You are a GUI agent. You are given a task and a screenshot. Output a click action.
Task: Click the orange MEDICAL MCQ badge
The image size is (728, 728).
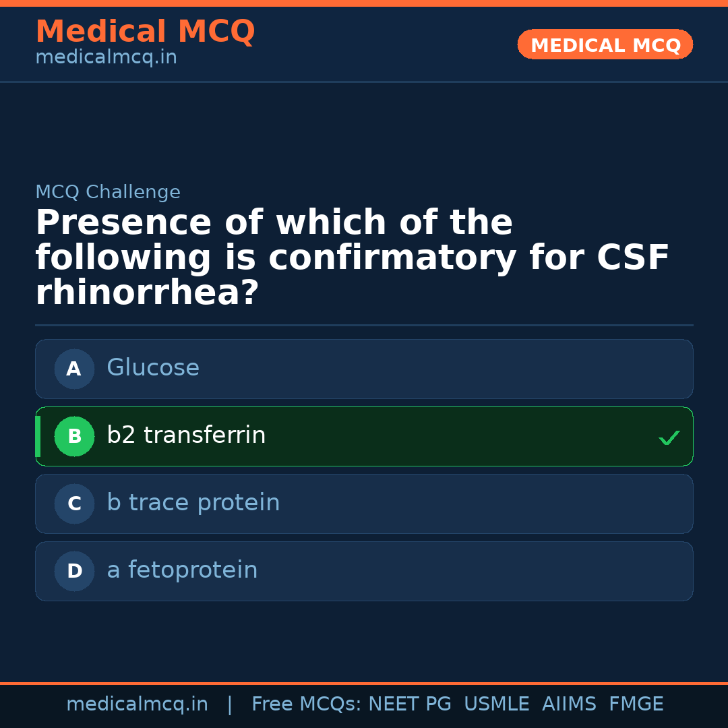605,45
